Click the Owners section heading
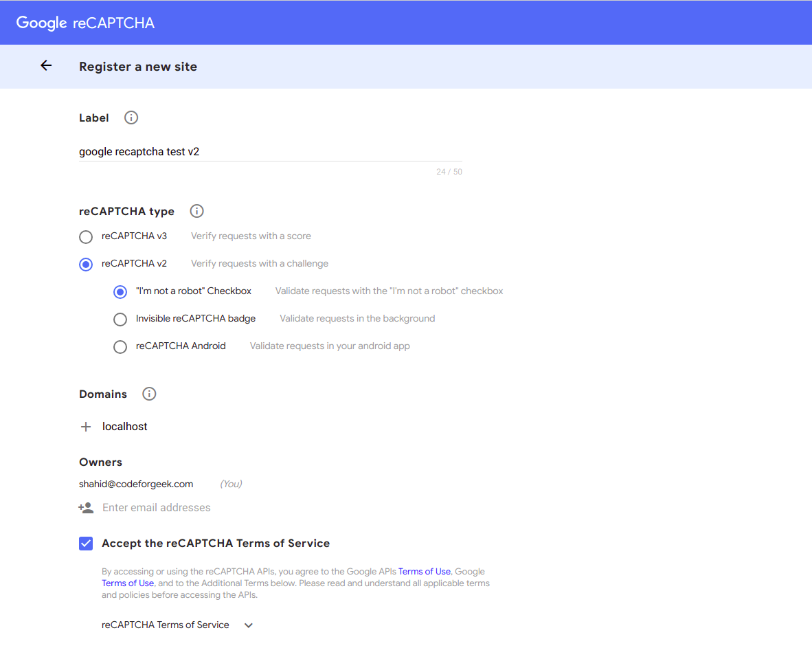This screenshot has width=812, height=659. [100, 462]
